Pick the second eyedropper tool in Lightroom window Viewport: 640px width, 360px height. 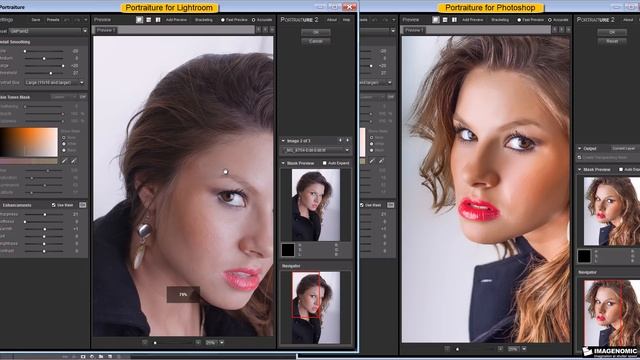click(74, 161)
